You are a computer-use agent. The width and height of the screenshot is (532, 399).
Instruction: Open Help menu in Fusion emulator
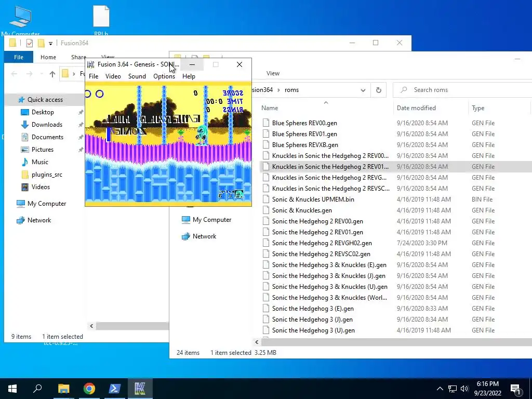click(189, 76)
